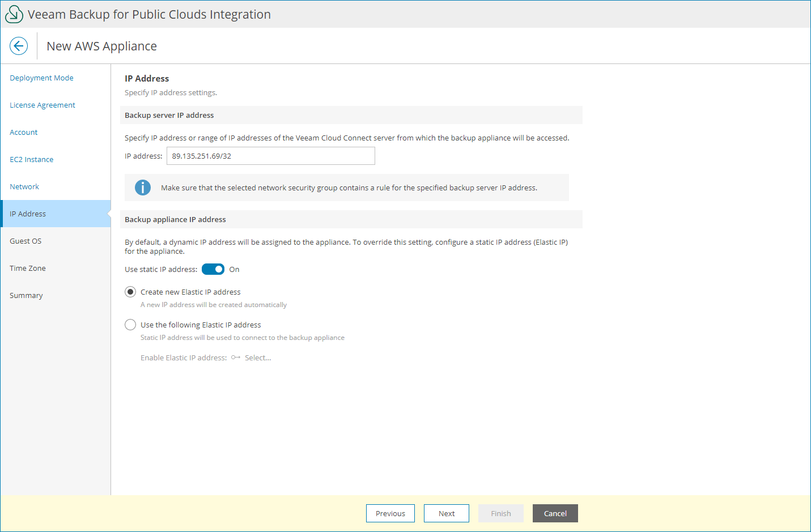The height and width of the screenshot is (532, 811).
Task: Click the Next button
Action: [x=446, y=513]
